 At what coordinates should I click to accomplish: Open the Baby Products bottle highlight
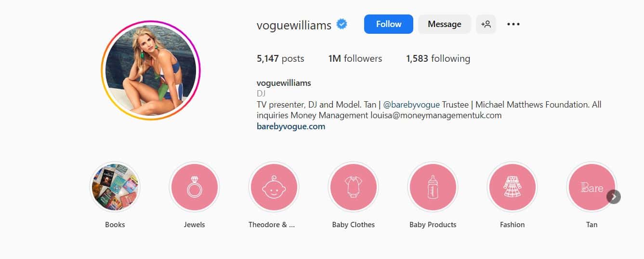coord(433,187)
